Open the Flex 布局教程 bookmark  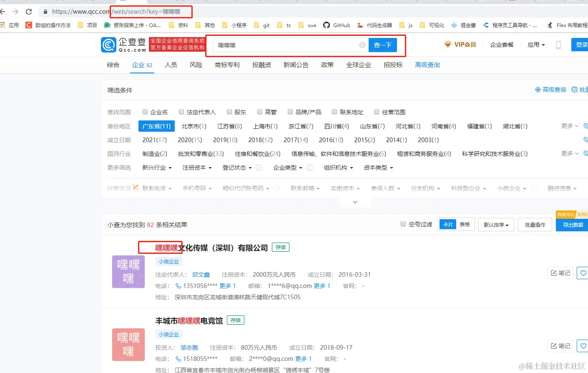567,25
